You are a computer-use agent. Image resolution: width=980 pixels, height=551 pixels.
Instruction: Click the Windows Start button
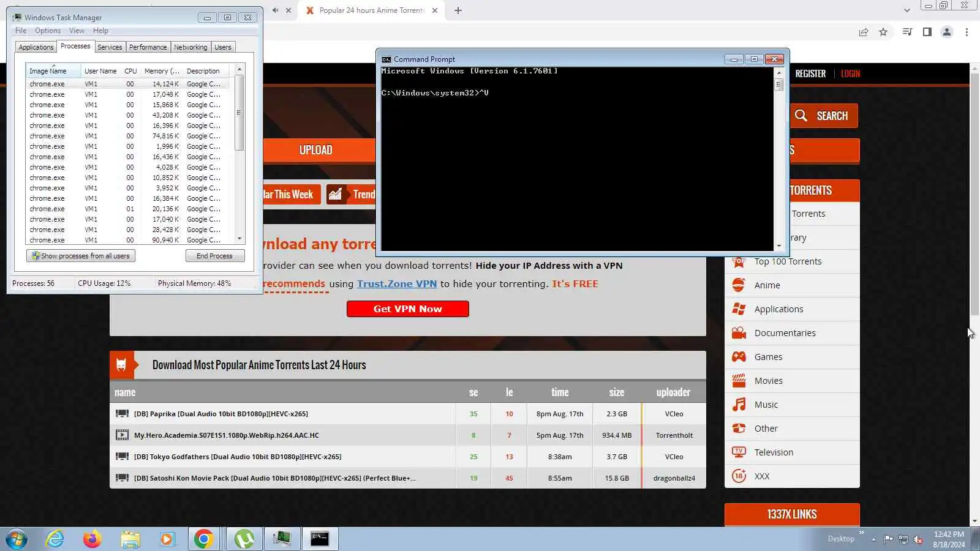click(17, 539)
